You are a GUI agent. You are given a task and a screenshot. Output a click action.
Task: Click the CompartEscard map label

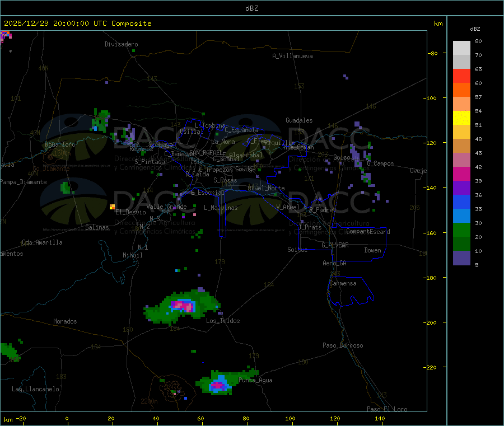(368, 232)
